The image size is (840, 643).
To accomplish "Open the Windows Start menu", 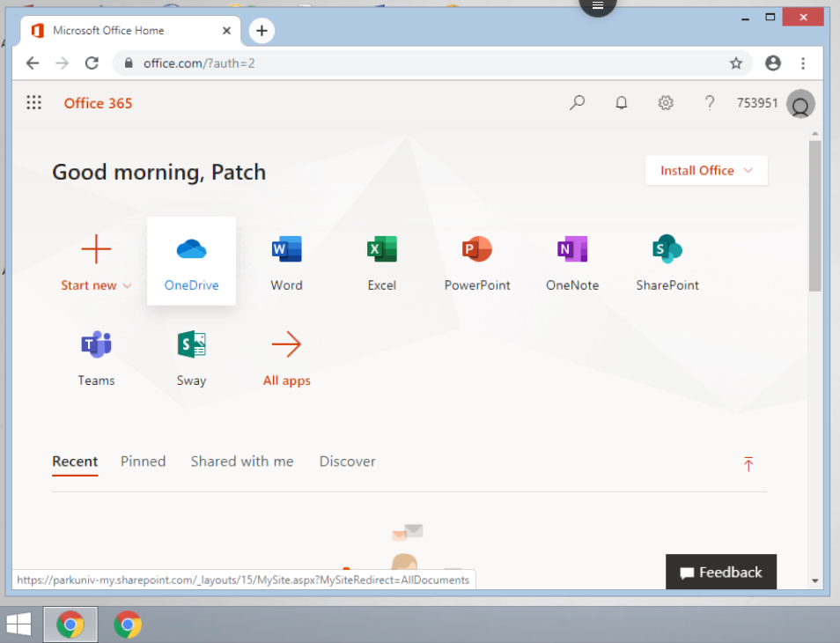I will [x=18, y=625].
